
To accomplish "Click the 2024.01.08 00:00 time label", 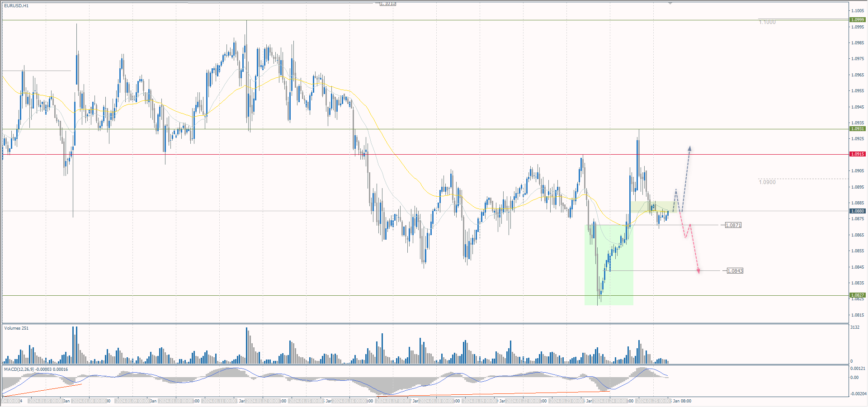I will (x=89, y=401).
